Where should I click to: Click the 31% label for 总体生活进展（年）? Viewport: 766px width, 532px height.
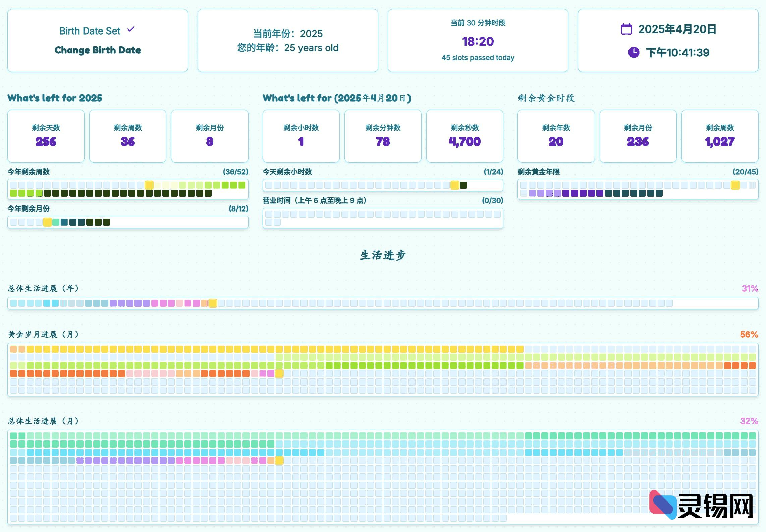tap(749, 288)
